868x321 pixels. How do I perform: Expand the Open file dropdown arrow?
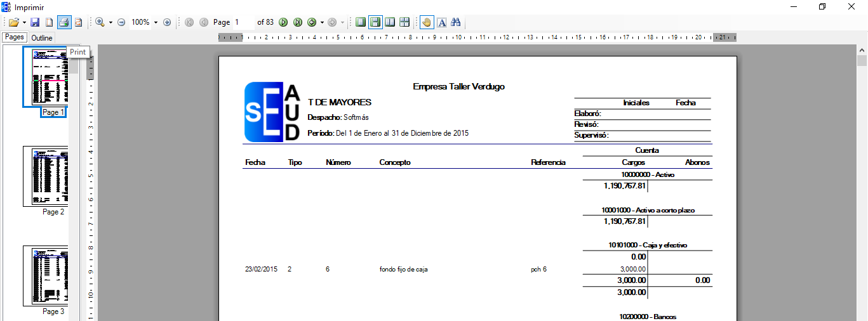(x=24, y=22)
